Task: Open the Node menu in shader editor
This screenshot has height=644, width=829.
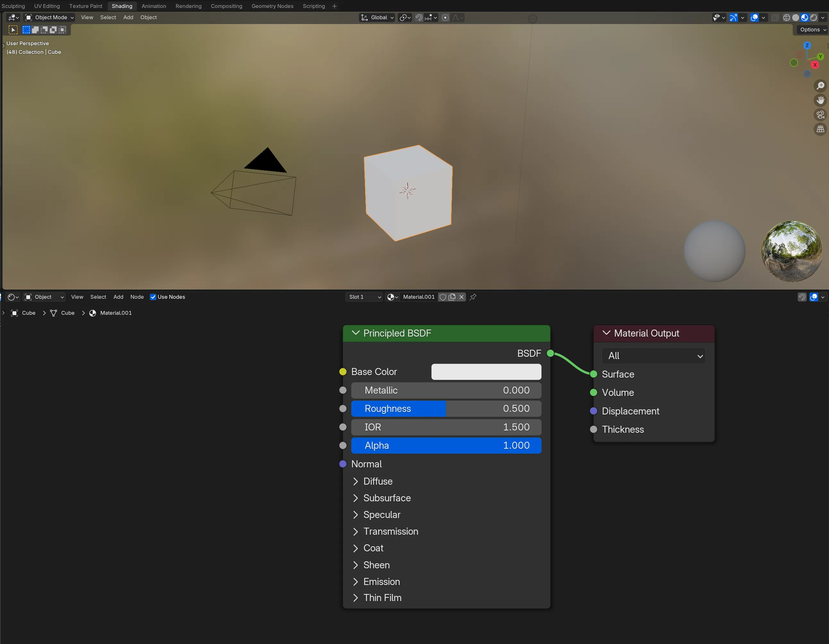Action: (137, 297)
